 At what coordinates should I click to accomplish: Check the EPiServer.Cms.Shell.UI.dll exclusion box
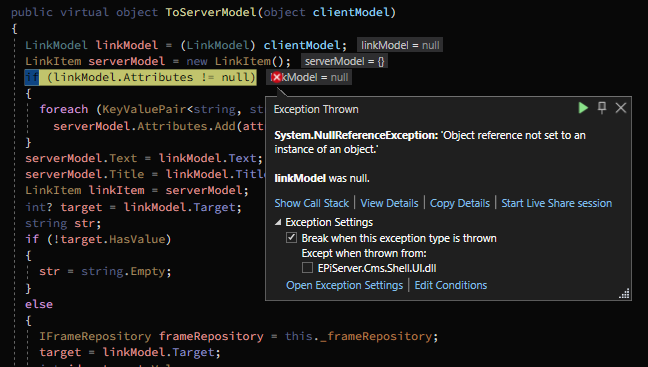[x=307, y=268]
